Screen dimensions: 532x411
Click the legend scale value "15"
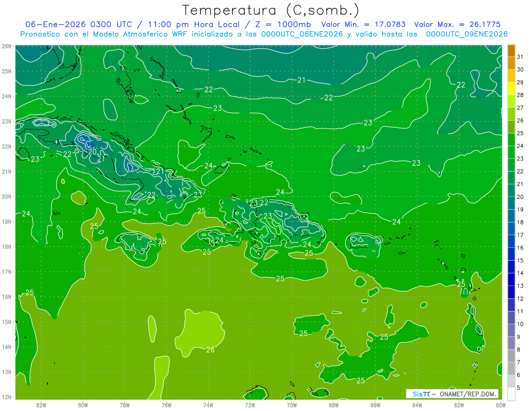pyautogui.click(x=520, y=260)
